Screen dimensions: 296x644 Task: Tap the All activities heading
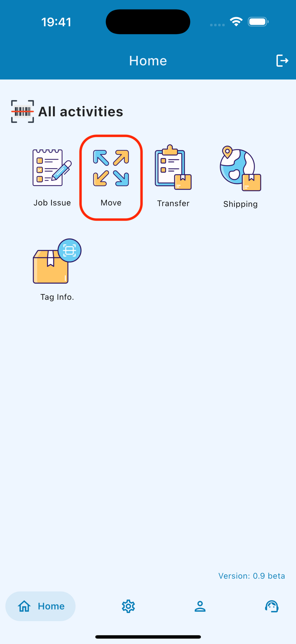pyautogui.click(x=81, y=111)
